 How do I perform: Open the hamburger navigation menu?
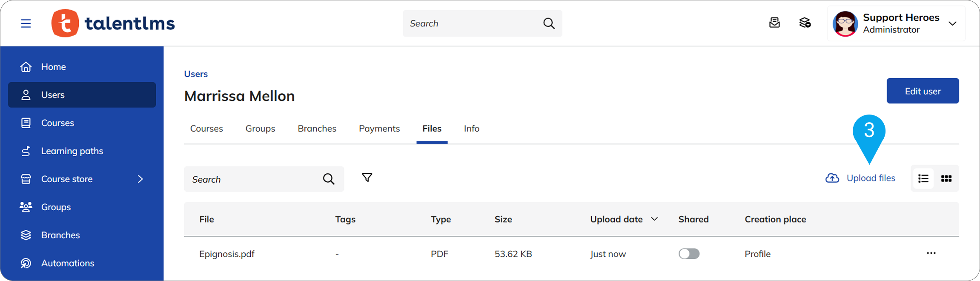(26, 23)
